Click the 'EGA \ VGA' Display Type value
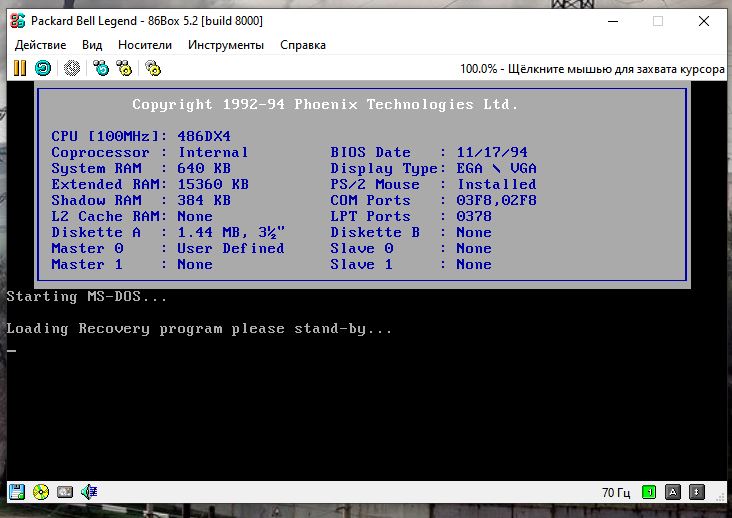The width and height of the screenshot is (732, 518). 496,168
